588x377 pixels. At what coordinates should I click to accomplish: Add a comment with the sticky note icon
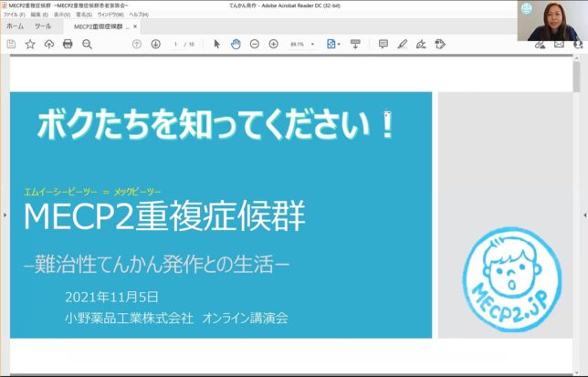tap(383, 44)
